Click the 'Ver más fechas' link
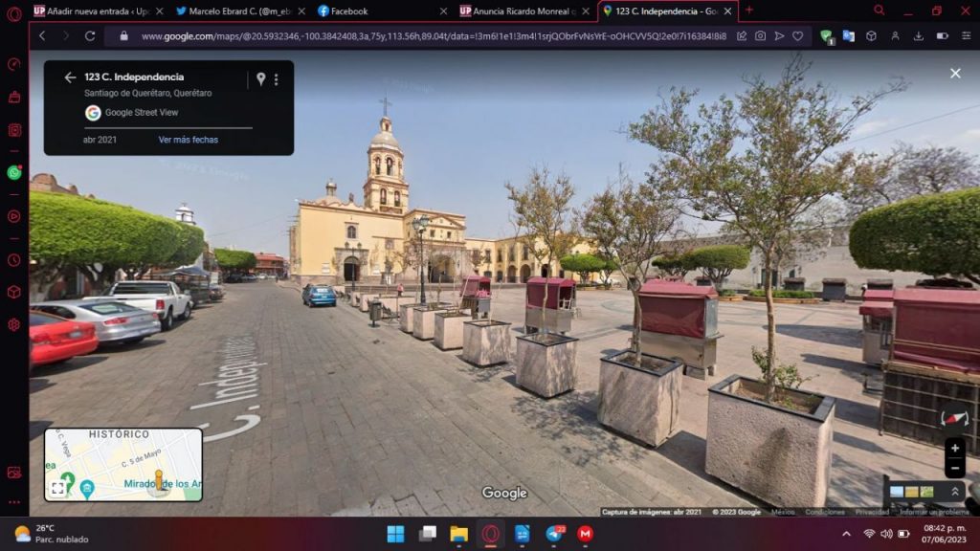The height and width of the screenshot is (551, 980). [188, 140]
